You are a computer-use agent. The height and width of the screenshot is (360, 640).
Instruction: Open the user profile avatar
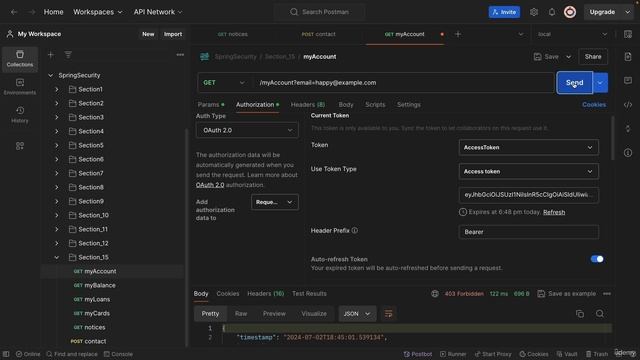[570, 12]
